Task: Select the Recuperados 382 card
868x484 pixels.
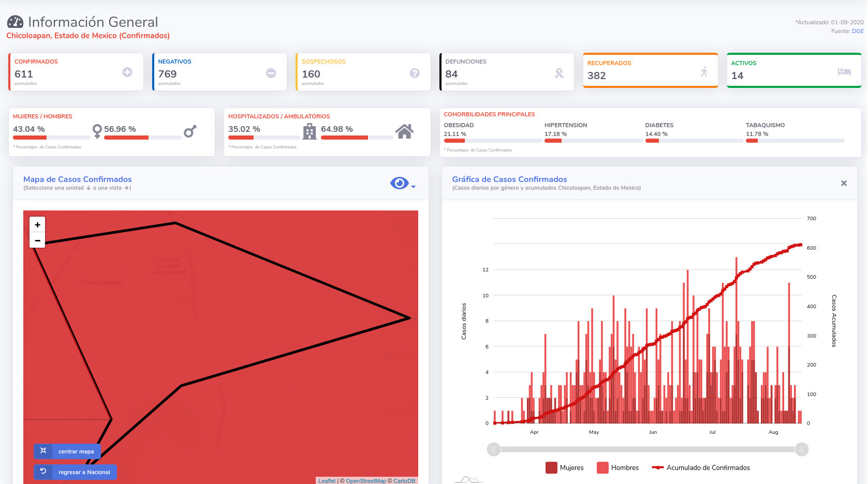Action: pyautogui.click(x=651, y=70)
